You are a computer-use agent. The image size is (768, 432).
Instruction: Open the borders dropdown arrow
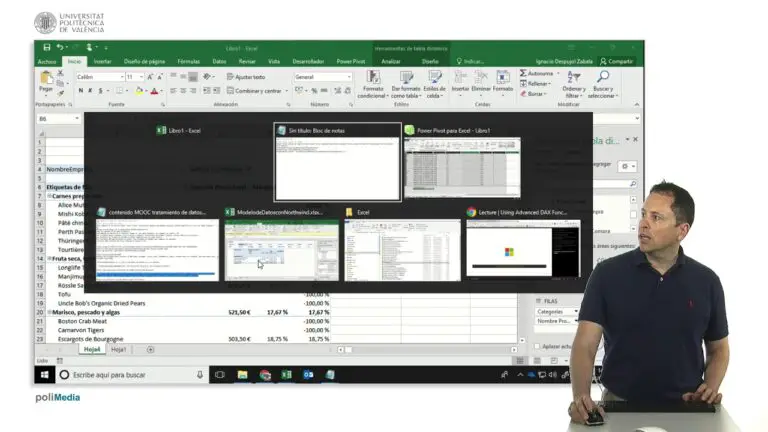point(127,91)
